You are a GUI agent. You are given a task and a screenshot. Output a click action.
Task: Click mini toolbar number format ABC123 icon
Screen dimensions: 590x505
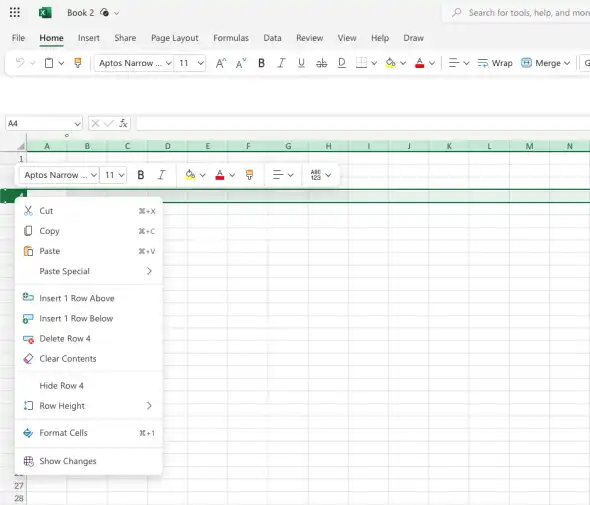coord(316,175)
